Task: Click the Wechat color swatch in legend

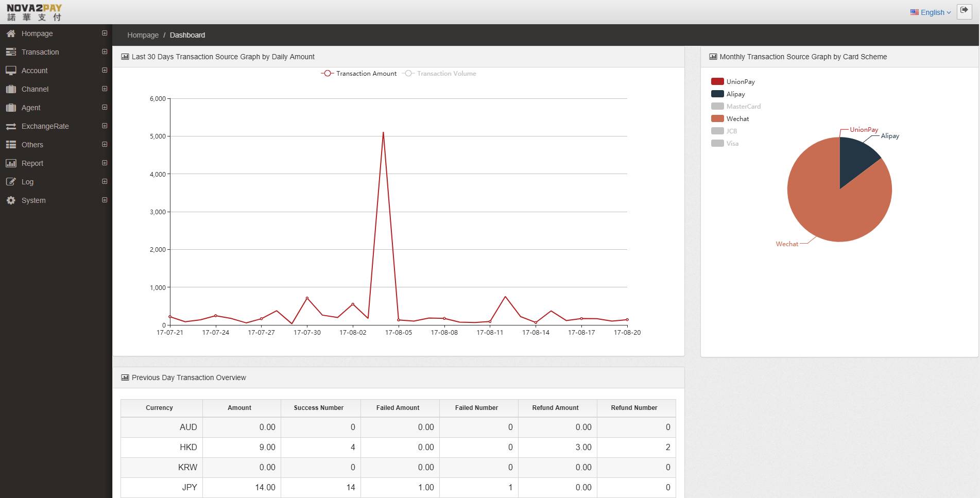Action: pyautogui.click(x=717, y=119)
